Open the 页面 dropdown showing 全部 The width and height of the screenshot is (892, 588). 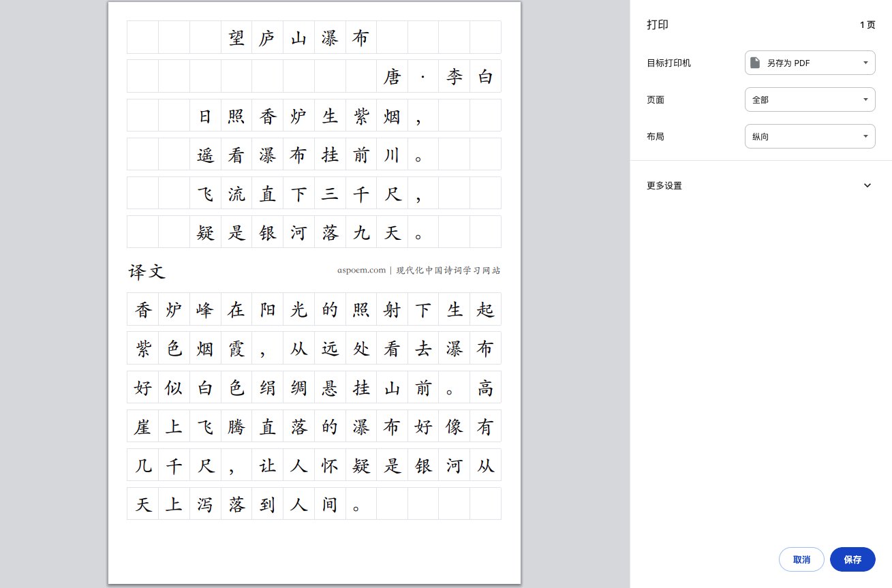[x=810, y=99]
